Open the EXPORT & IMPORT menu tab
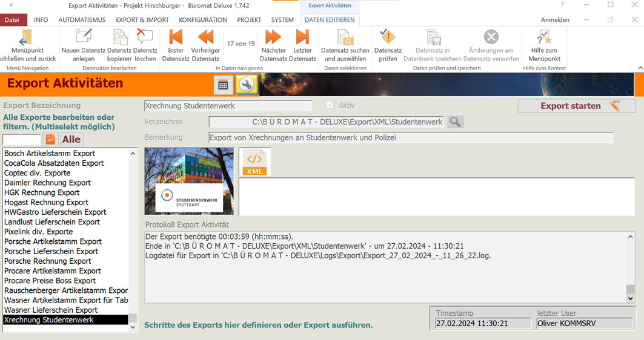This screenshot has width=644, height=340. 142,20
